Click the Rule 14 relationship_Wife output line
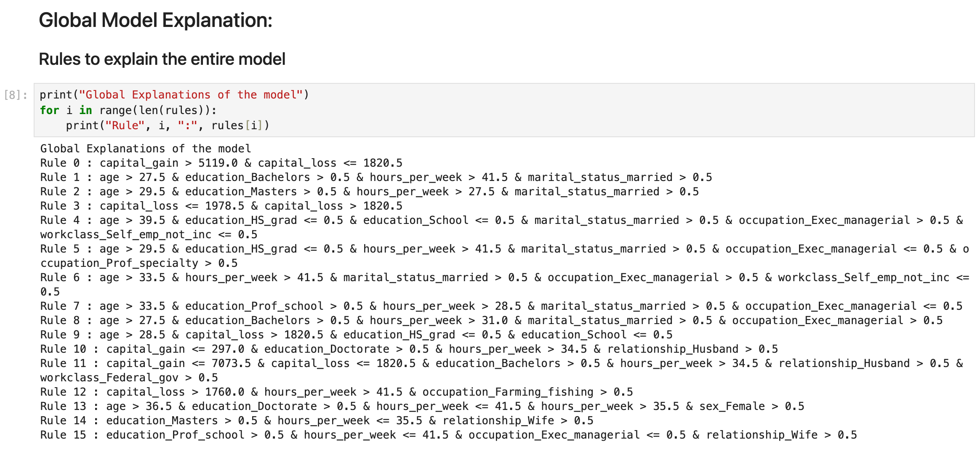 tap(317, 420)
